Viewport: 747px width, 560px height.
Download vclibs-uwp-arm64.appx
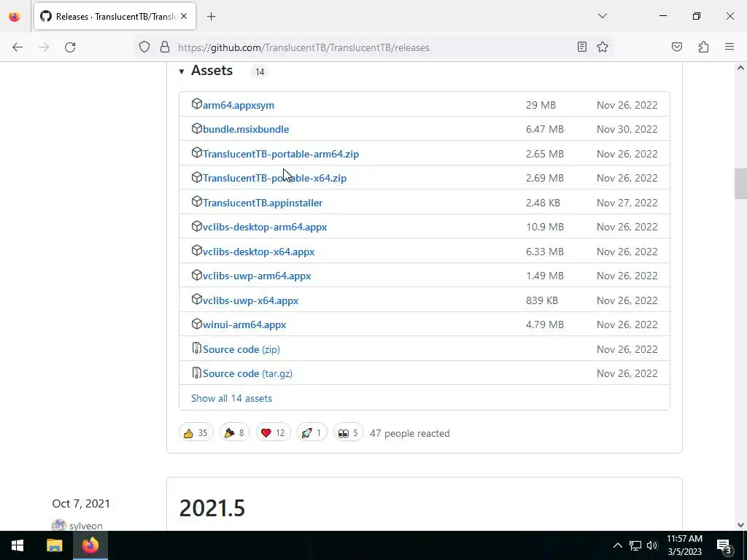(257, 276)
